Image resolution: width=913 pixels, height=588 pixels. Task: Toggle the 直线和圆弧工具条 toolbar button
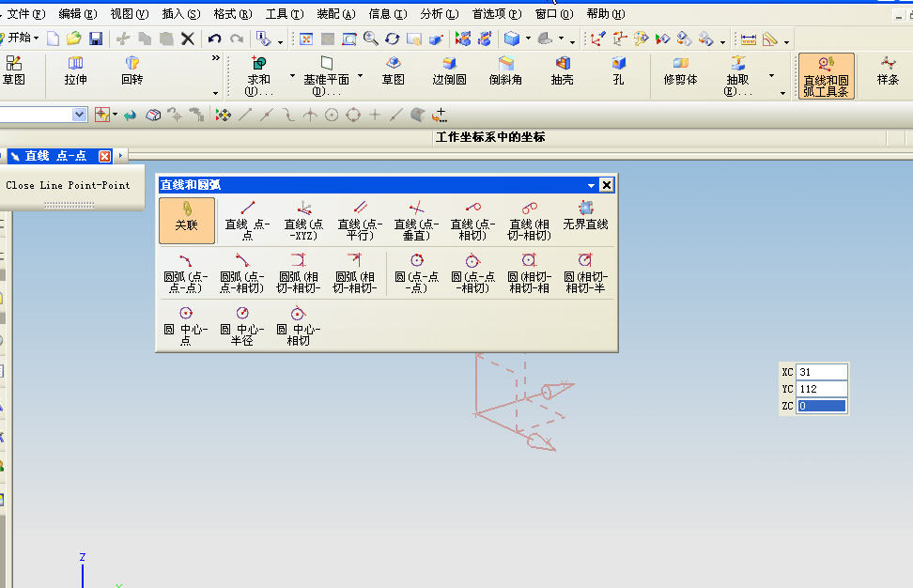[827, 76]
